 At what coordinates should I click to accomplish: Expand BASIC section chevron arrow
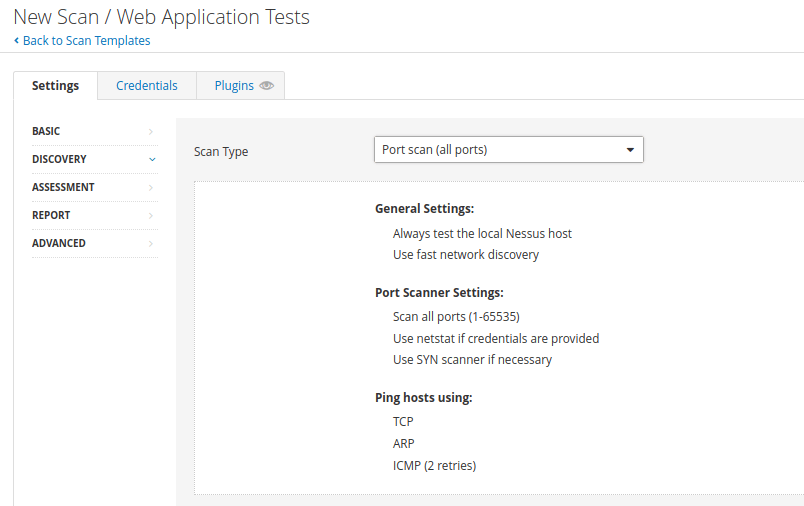[x=151, y=132]
